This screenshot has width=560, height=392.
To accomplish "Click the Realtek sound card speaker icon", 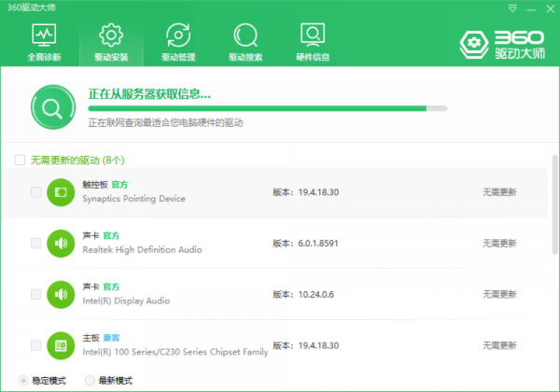I will [x=61, y=243].
